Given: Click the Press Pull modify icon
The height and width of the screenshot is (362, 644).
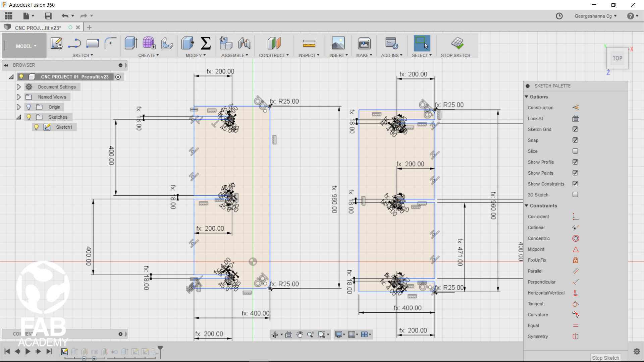Looking at the screenshot, I should [187, 43].
